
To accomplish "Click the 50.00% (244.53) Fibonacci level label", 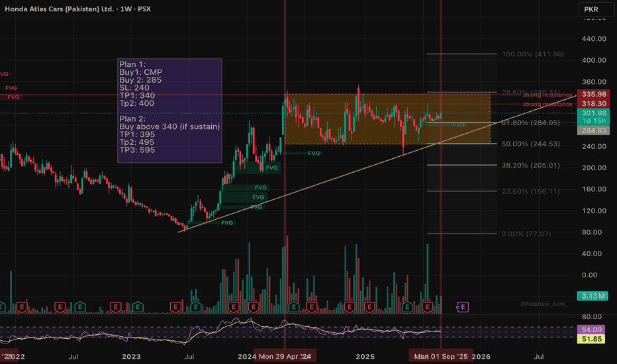I will pos(530,144).
